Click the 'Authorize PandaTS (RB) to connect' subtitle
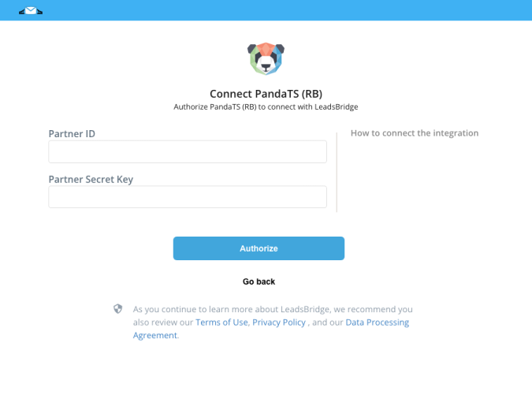The width and height of the screenshot is (532, 414). 266,107
